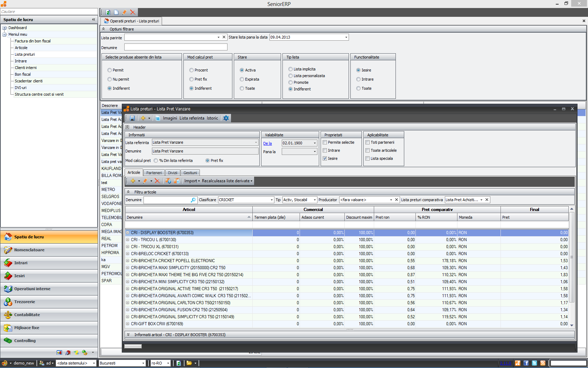588x368 pixels.
Task: Open Contabilitate in the left navigation panel
Action: [x=27, y=315]
